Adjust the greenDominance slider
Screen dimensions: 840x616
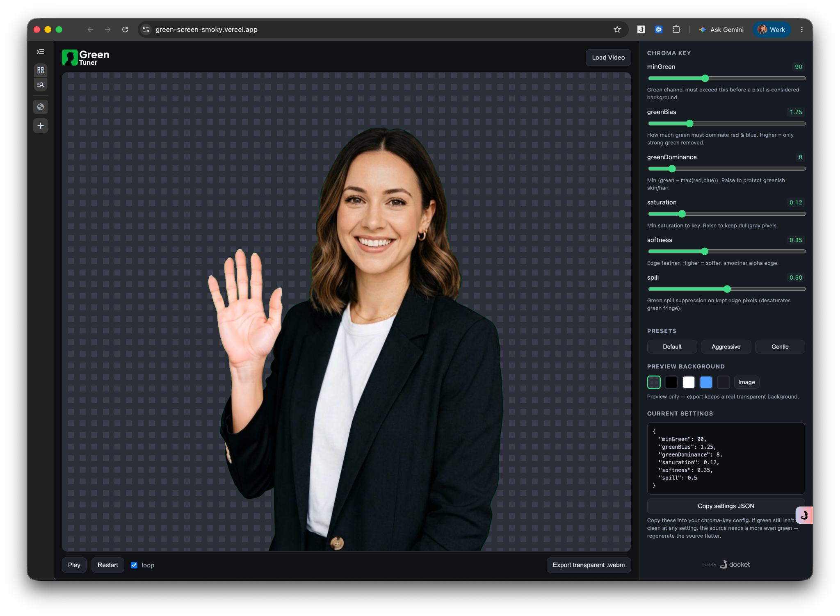pyautogui.click(x=726, y=169)
